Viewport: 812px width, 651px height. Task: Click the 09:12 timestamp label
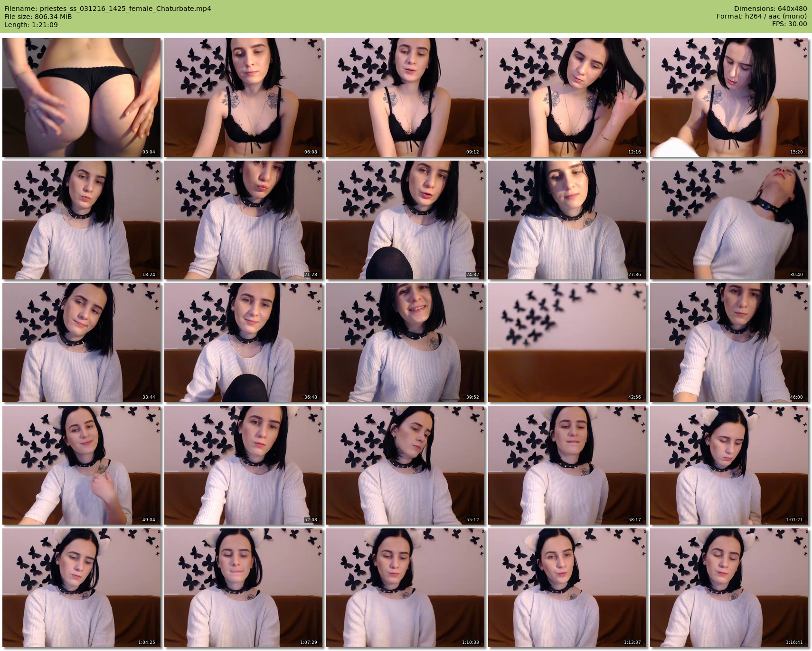(472, 152)
